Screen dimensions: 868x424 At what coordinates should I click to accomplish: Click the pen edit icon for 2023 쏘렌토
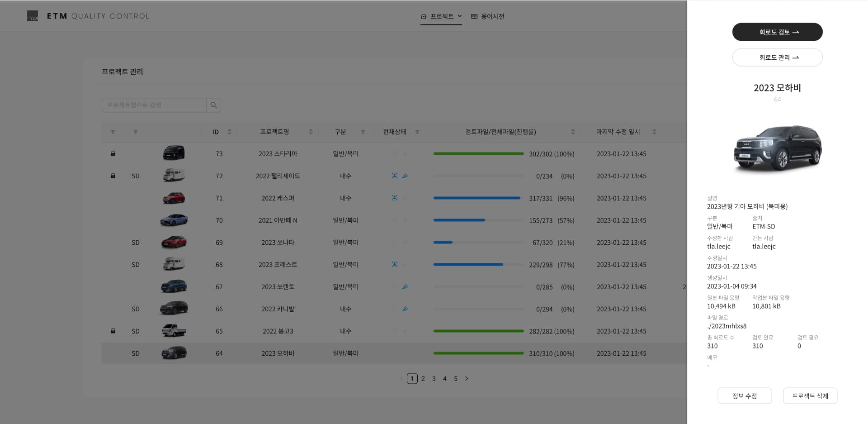pyautogui.click(x=405, y=286)
